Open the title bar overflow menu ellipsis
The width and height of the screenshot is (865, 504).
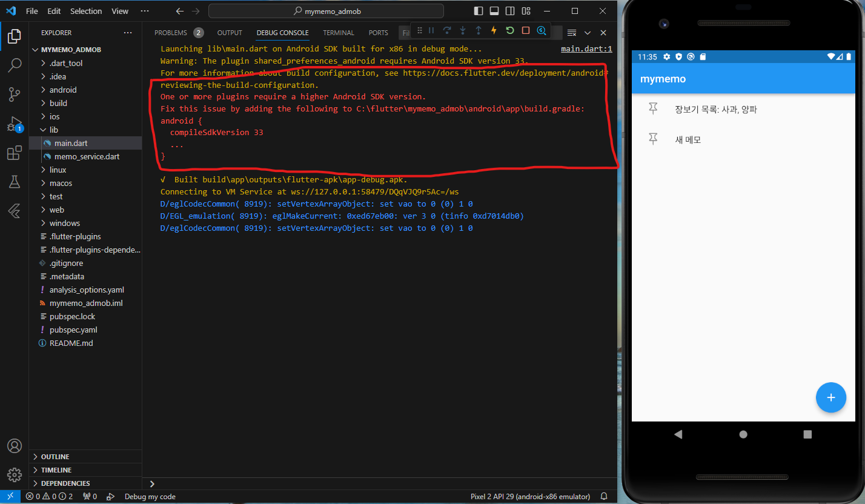pos(144,11)
